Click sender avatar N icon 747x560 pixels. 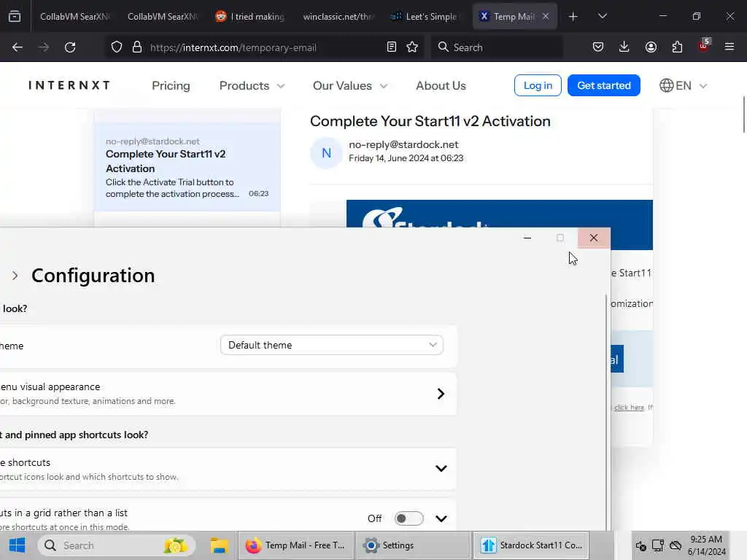tap(326, 153)
